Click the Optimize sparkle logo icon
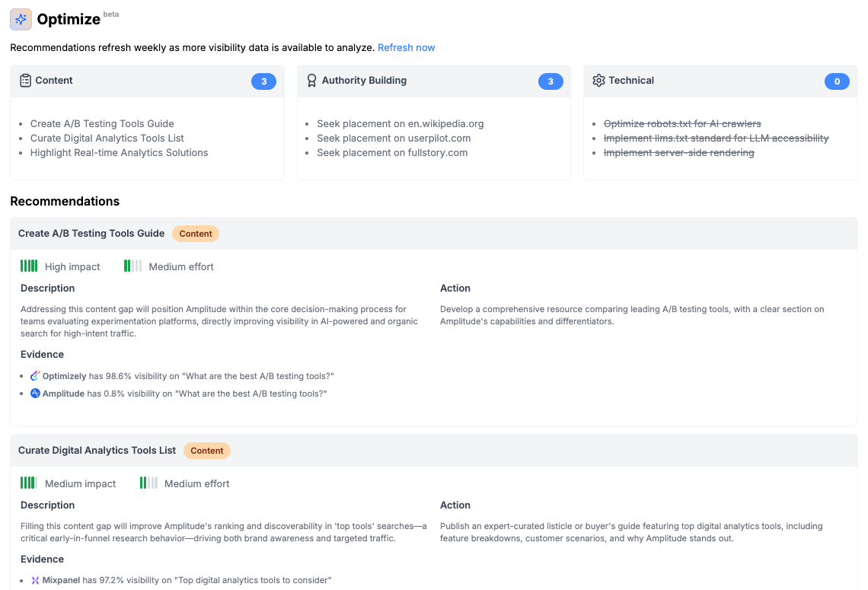868x590 pixels. click(x=21, y=19)
